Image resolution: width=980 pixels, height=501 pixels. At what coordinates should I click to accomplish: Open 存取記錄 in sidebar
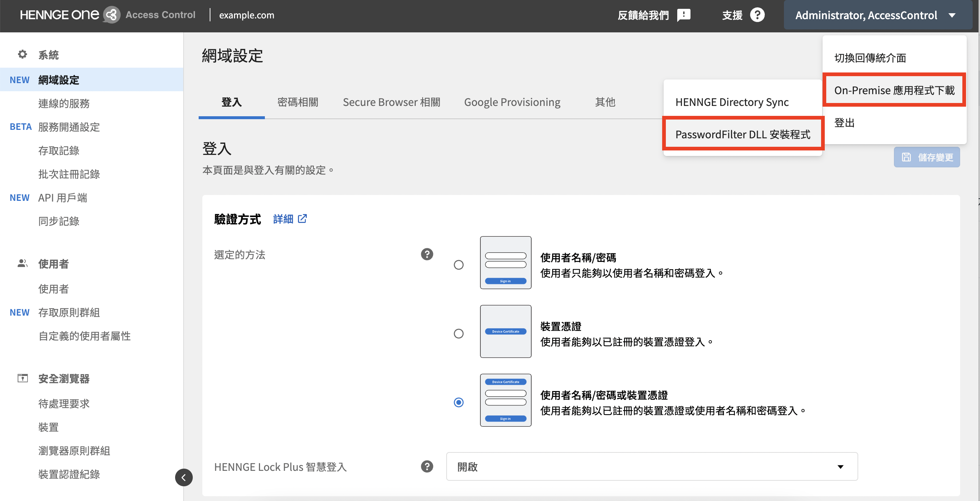pos(58,151)
